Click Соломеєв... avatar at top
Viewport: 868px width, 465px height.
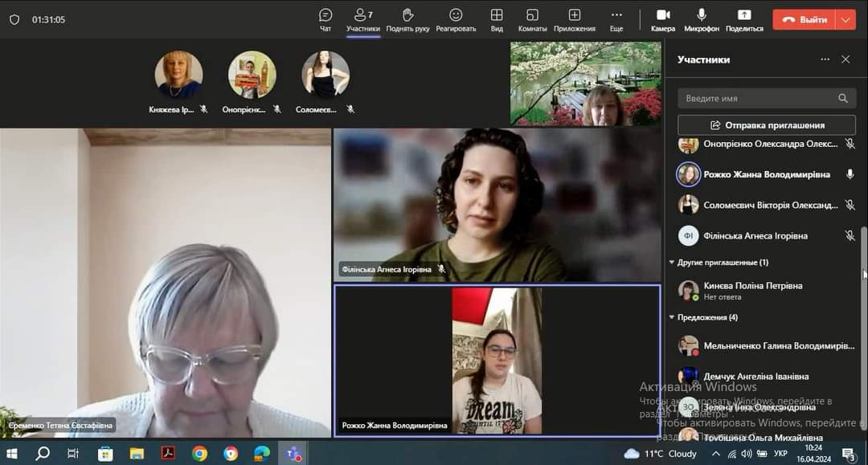pos(325,75)
